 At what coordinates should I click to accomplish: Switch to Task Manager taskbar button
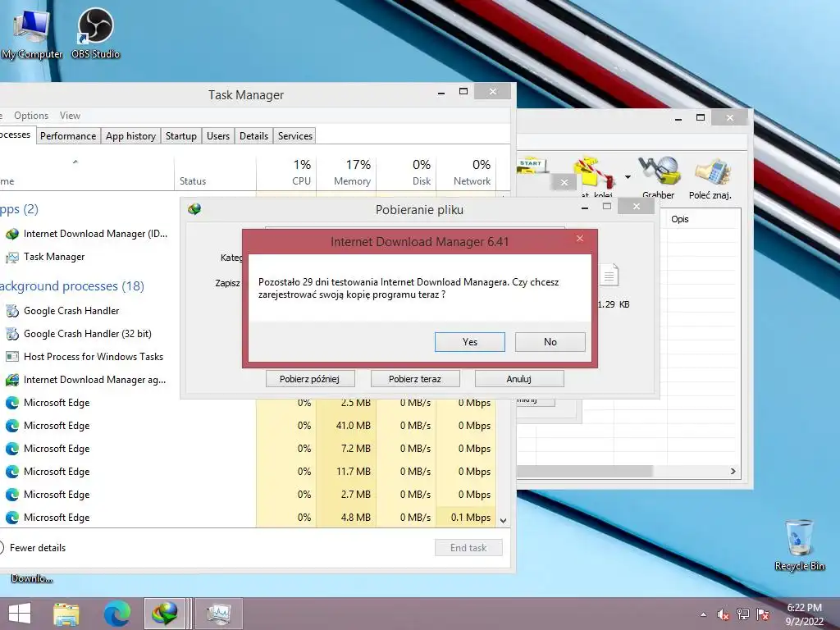click(x=219, y=614)
